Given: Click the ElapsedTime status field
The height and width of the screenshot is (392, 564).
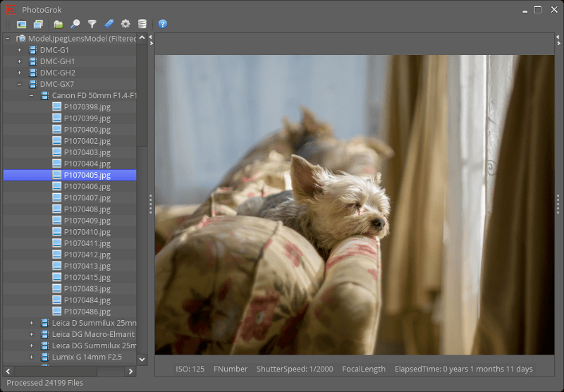Looking at the screenshot, I should click(x=464, y=369).
